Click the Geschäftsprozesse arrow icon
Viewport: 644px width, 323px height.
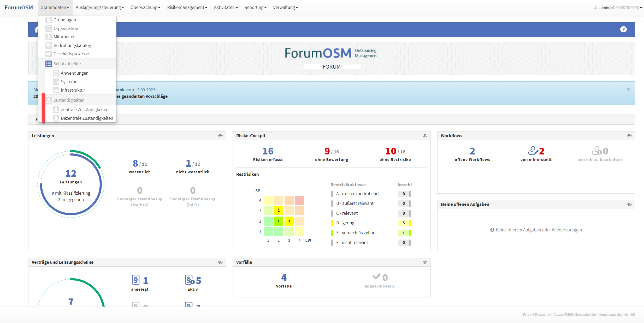coord(49,54)
